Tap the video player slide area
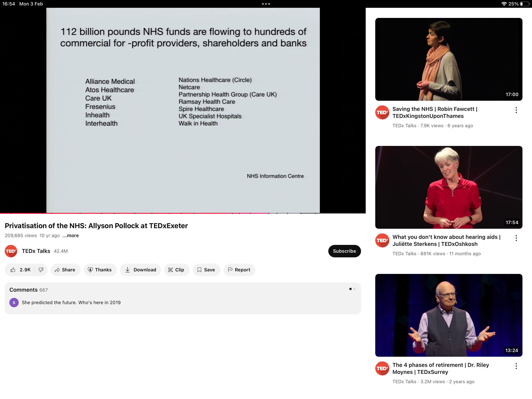Viewport: 532px width, 399px height. click(183, 110)
